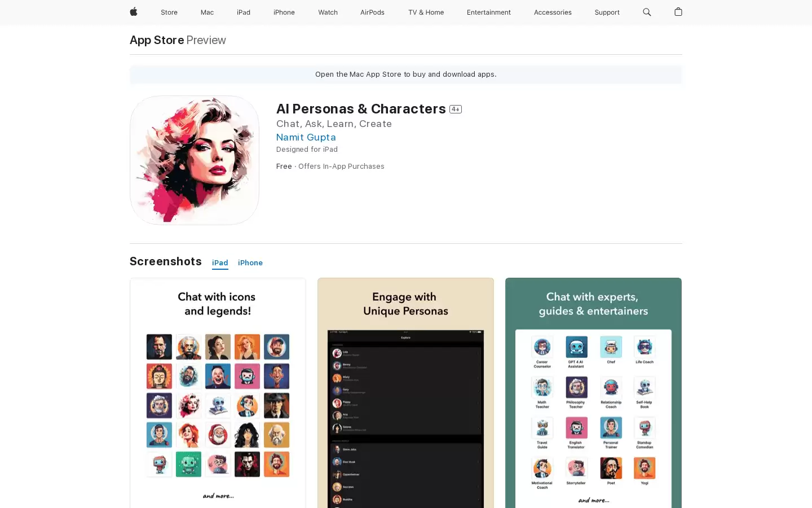This screenshot has height=508, width=812.
Task: Open the Mac menu item
Action: point(207,12)
